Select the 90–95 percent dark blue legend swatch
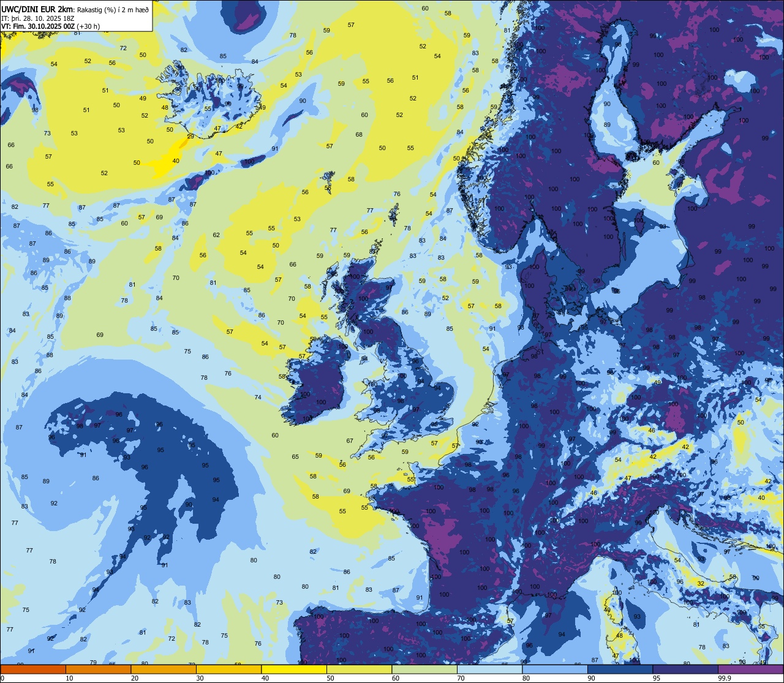The height and width of the screenshot is (683, 784). (620, 669)
